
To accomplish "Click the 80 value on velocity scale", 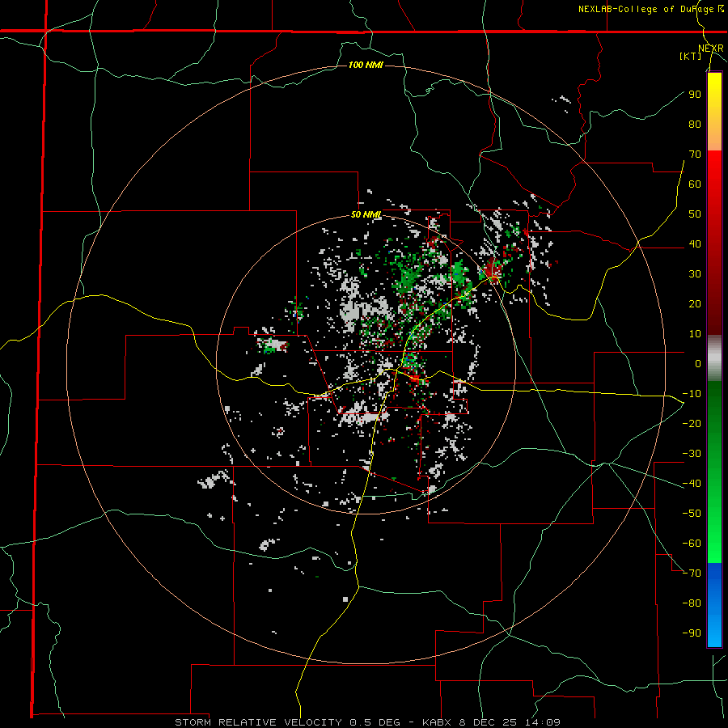I will point(695,124).
